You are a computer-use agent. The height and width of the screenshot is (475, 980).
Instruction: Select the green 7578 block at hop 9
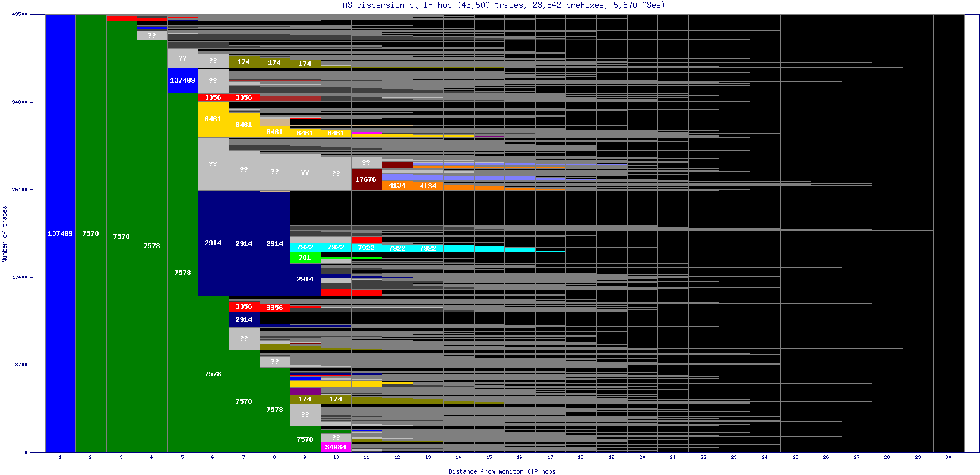pos(305,439)
